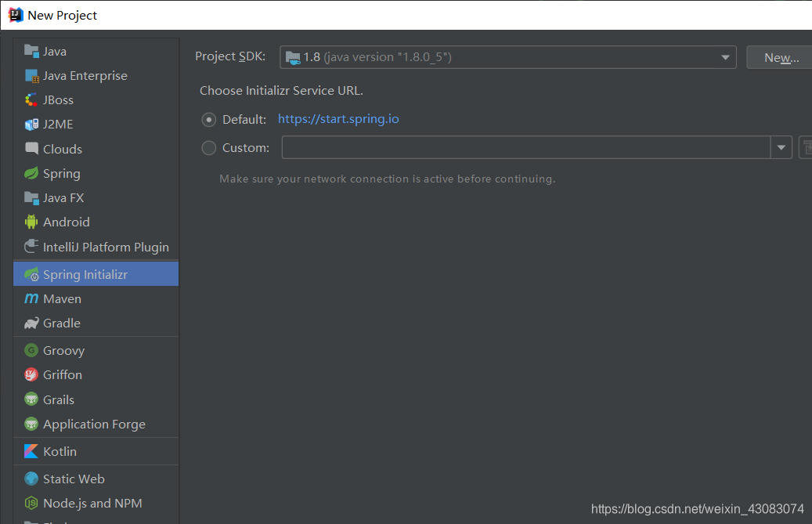Select the Griffon list entry
The height and width of the screenshot is (524, 812).
coord(96,374)
